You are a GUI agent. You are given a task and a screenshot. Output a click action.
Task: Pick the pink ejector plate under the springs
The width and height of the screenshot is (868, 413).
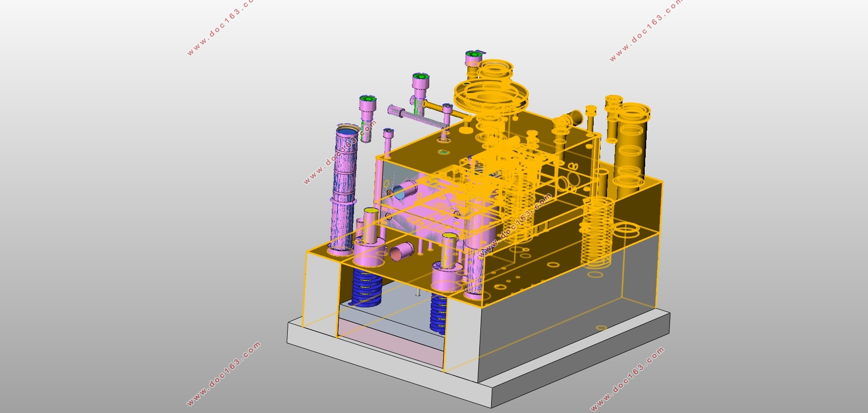click(390, 344)
